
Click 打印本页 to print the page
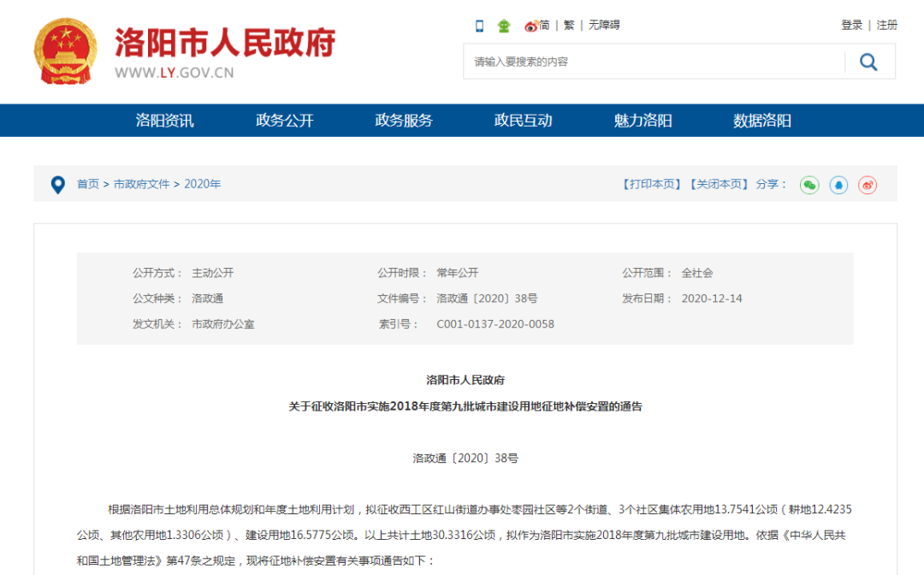coord(651,184)
